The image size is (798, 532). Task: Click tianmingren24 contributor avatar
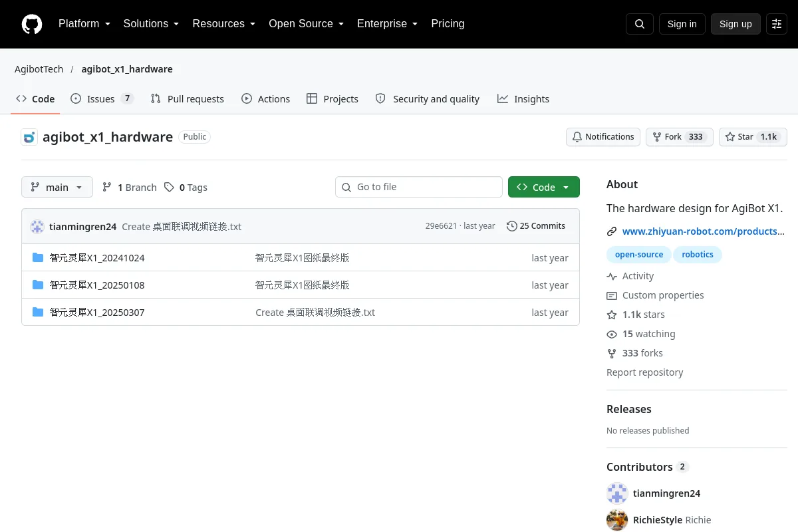point(617,493)
